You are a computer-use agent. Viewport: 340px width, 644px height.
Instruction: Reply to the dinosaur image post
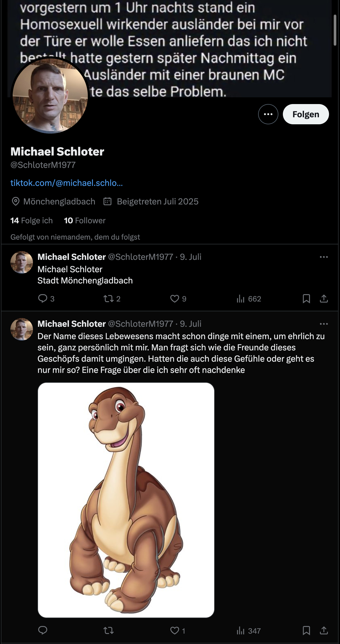click(43, 630)
